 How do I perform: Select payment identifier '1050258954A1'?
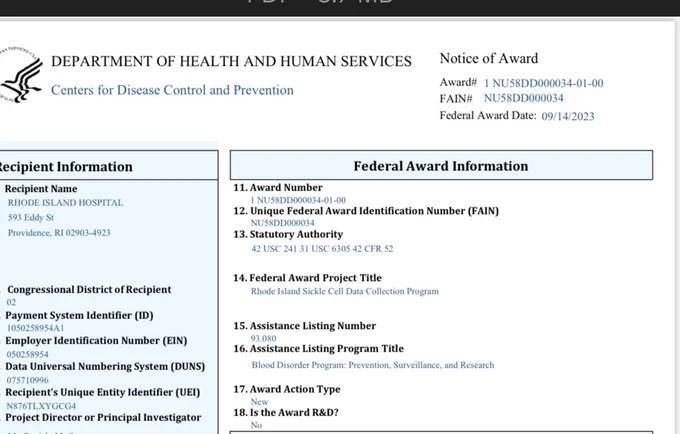36,328
